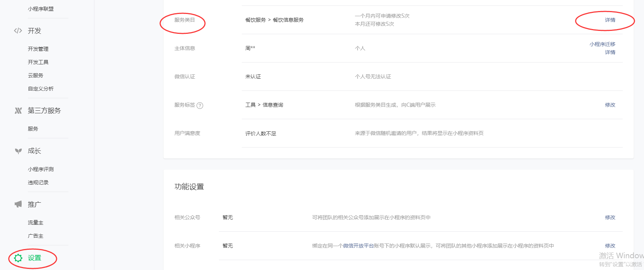Image resolution: width=644 pixels, height=270 pixels.
Task: Open 流量主 under 推广
Action: [36, 223]
